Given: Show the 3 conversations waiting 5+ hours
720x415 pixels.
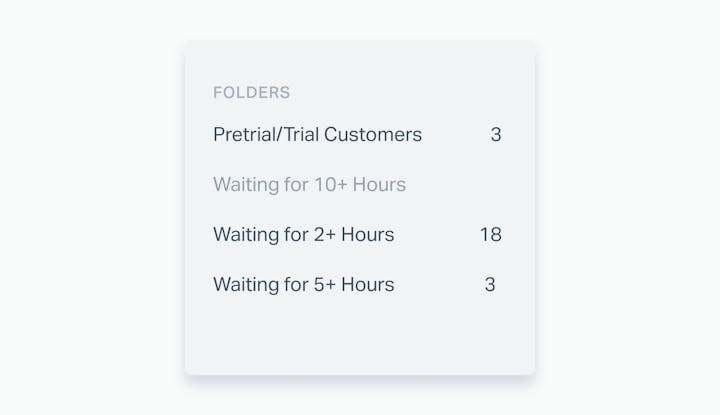Looking at the screenshot, I should [x=303, y=285].
